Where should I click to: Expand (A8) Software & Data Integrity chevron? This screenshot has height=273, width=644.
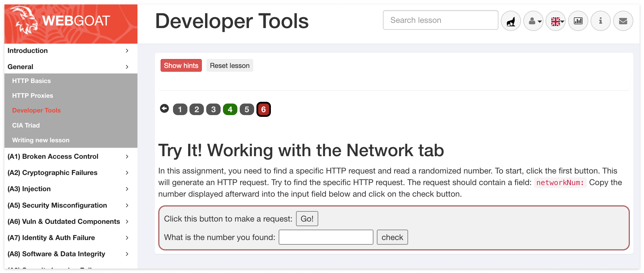(x=127, y=254)
